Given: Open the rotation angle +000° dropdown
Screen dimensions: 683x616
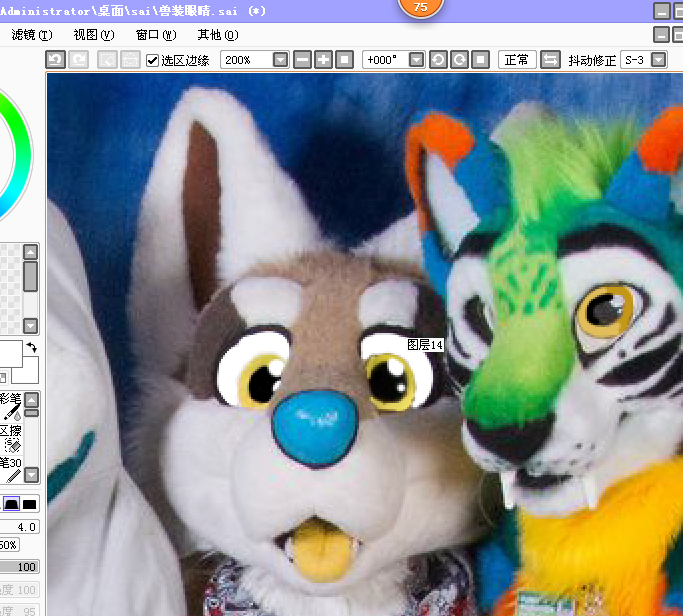Looking at the screenshot, I should (x=416, y=60).
